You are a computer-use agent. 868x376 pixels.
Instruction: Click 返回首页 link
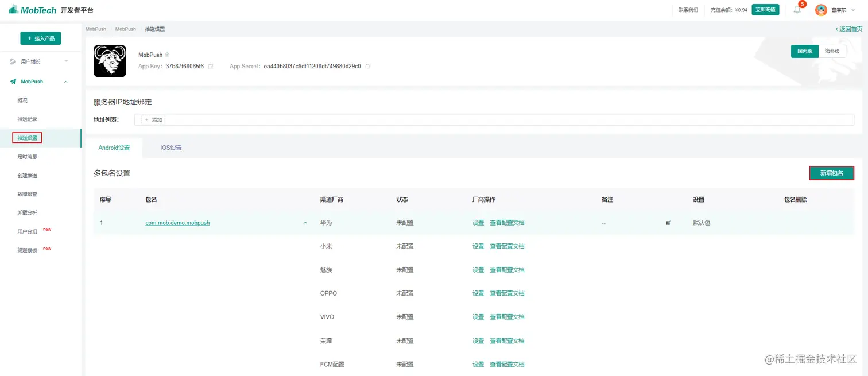click(x=849, y=29)
